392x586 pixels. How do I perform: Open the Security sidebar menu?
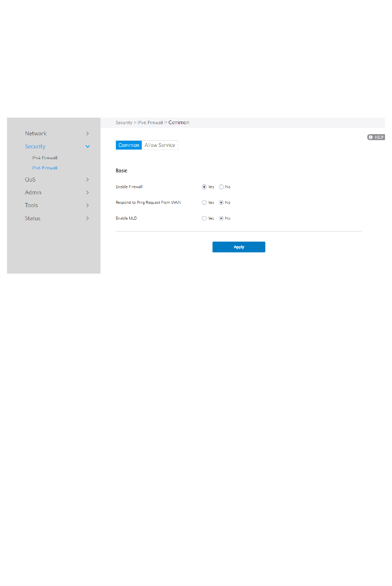[x=35, y=146]
